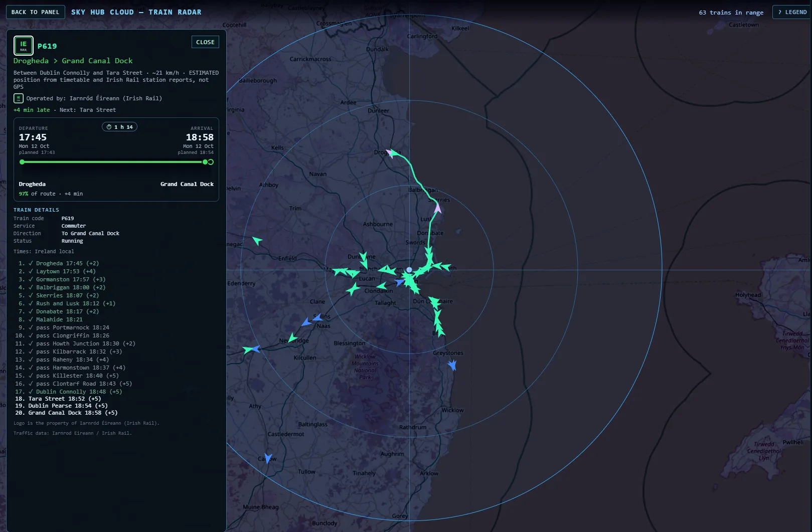812x532 pixels.
Task: Open the Legend panel
Action: click(x=792, y=12)
